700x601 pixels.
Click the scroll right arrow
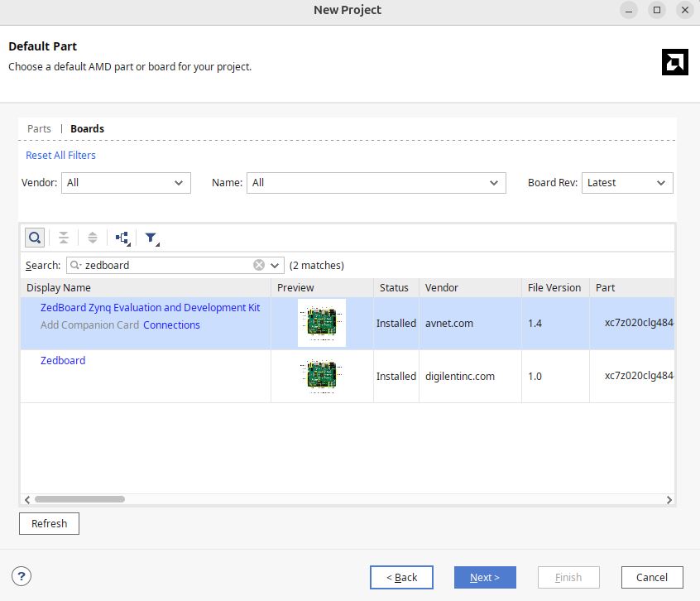coord(669,500)
